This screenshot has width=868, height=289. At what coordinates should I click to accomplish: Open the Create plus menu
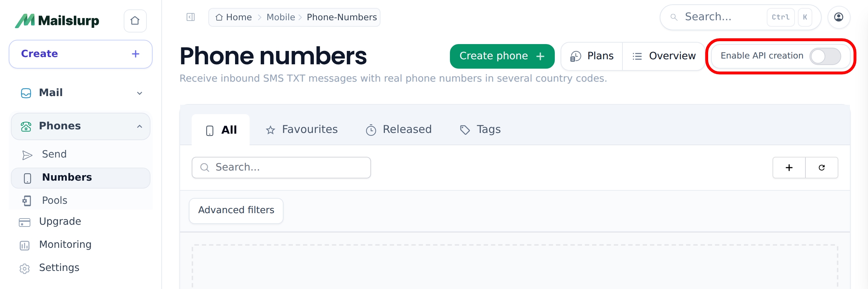coord(135,54)
